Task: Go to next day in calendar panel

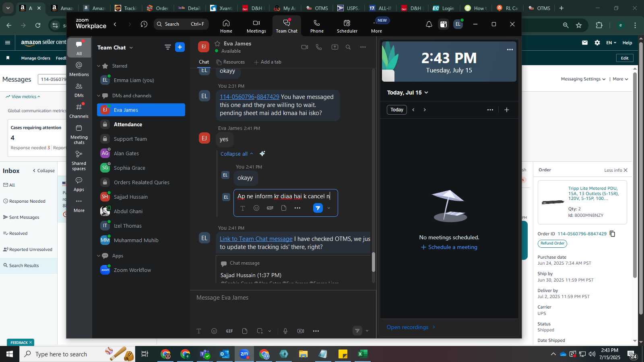Action: click(425, 110)
